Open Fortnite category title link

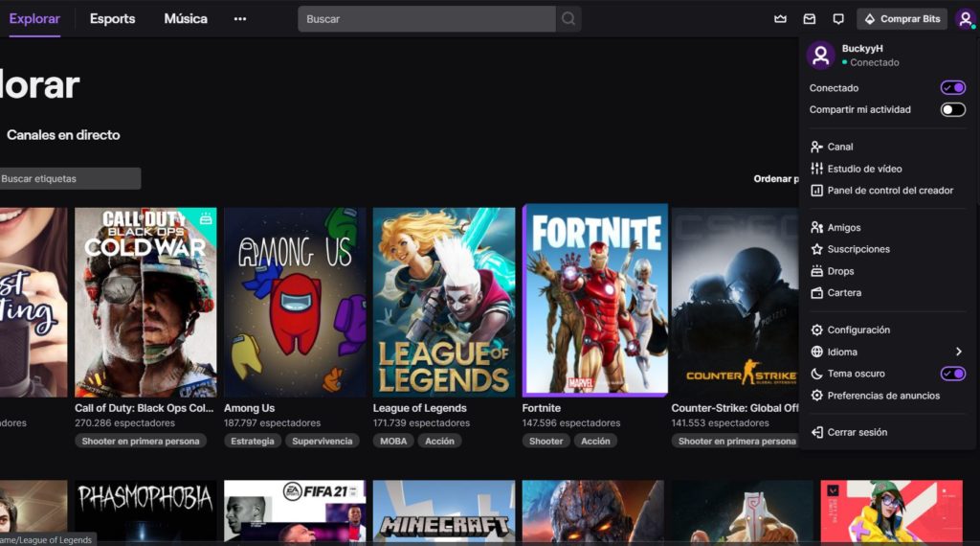point(542,408)
